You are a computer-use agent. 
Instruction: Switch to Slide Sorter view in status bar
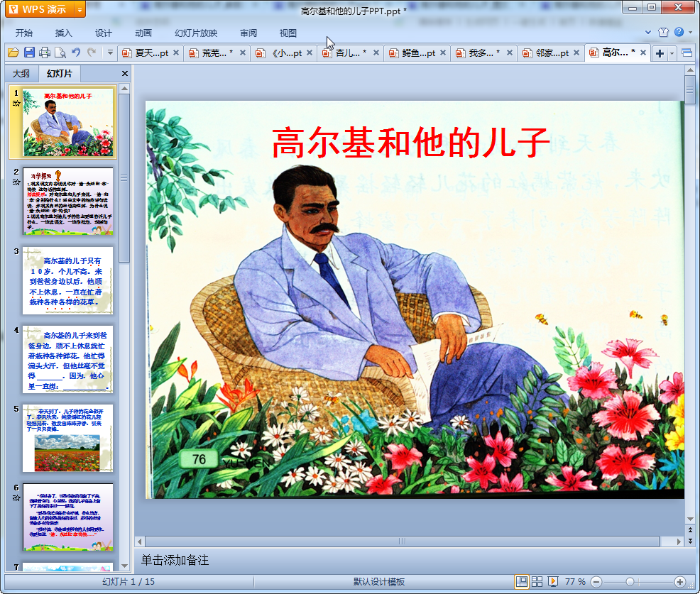(x=537, y=581)
